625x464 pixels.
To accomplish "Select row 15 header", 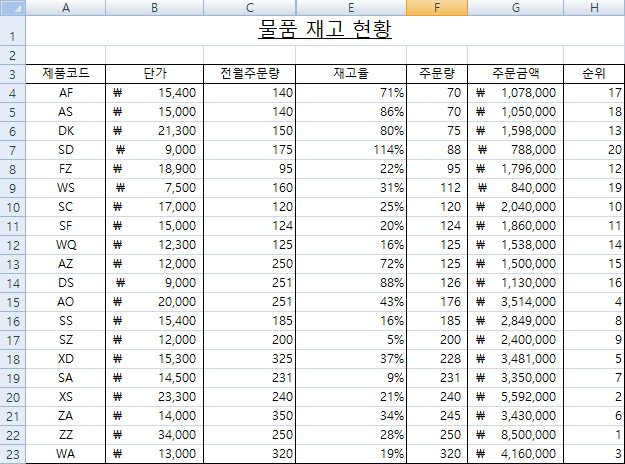I will [x=13, y=302].
